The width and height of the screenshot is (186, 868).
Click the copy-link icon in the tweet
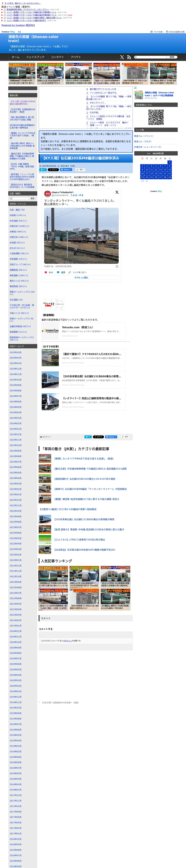pos(70,272)
